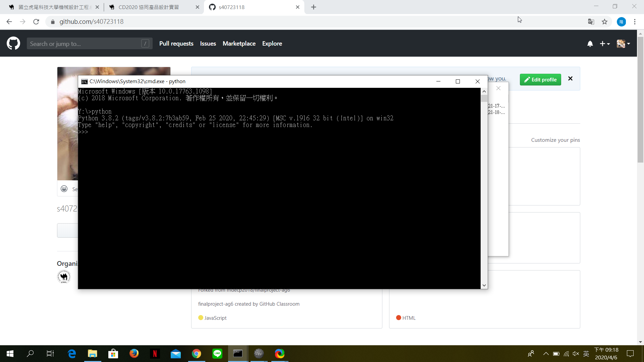
Task: Toggle the muted volume icon in tray
Action: coord(576,354)
